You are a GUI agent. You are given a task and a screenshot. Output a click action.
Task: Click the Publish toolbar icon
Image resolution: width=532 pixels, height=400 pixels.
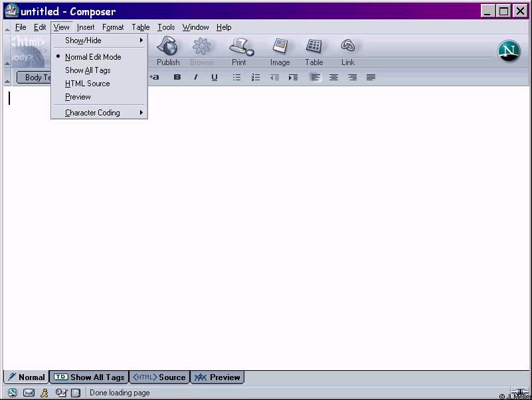pos(168,52)
